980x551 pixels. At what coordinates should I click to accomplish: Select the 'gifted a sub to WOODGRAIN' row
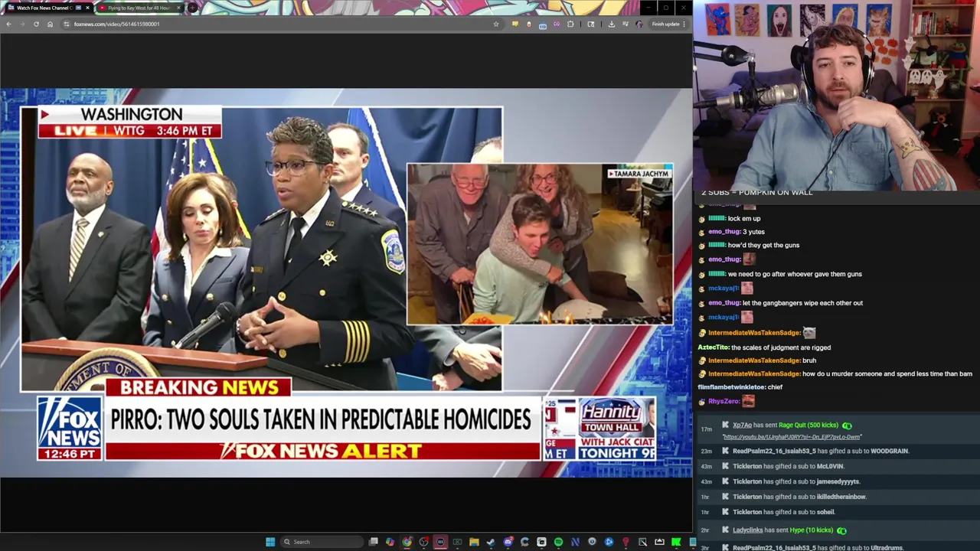tap(838, 451)
